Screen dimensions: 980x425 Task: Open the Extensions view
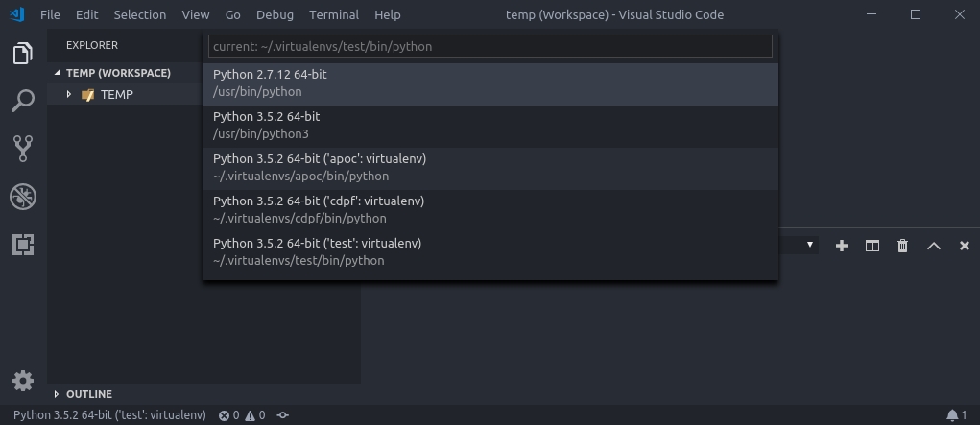(23, 245)
